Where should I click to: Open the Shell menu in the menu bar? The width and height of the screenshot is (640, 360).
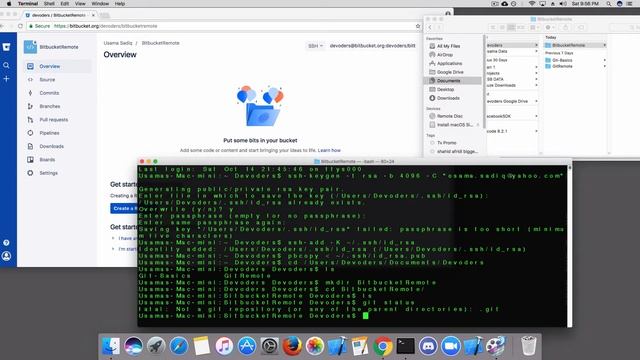pyautogui.click(x=49, y=4)
